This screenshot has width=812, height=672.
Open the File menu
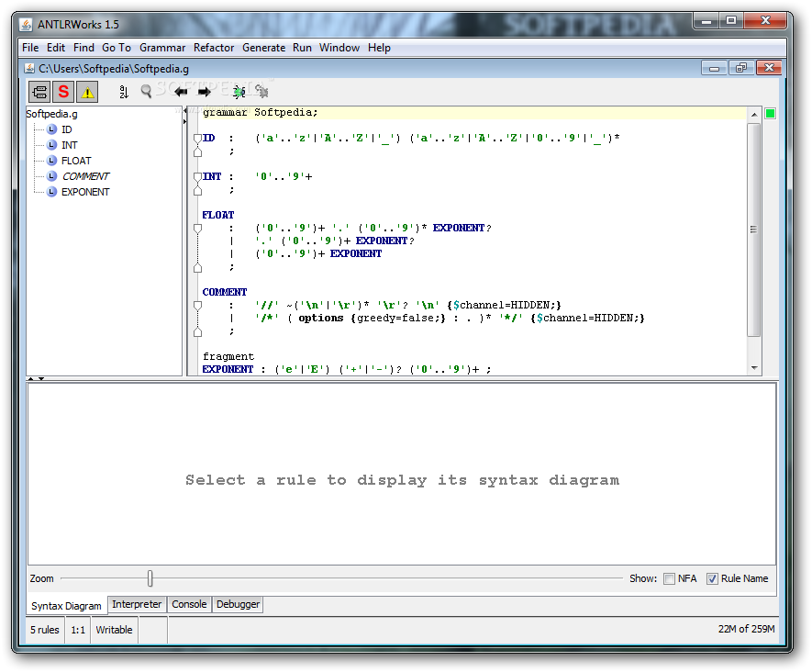pyautogui.click(x=30, y=48)
